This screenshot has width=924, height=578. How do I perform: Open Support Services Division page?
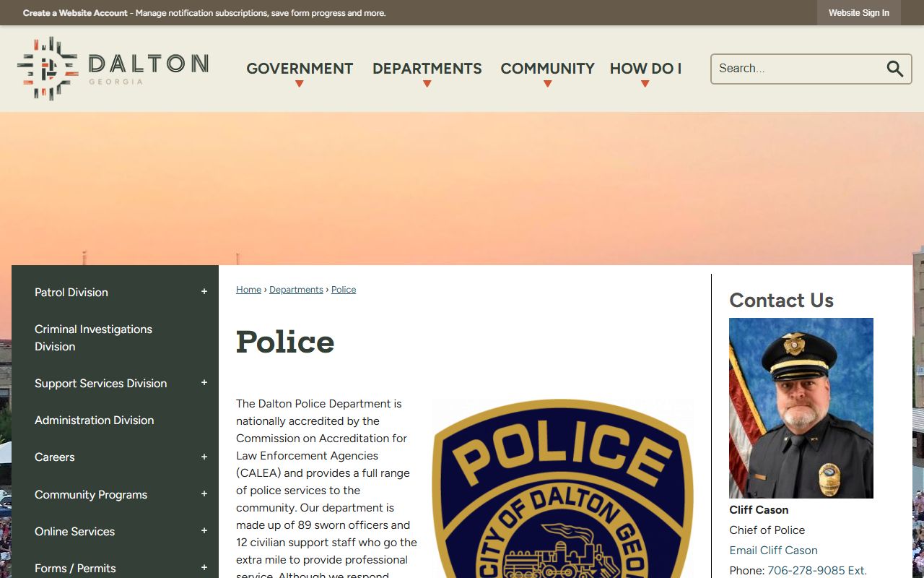click(x=101, y=383)
